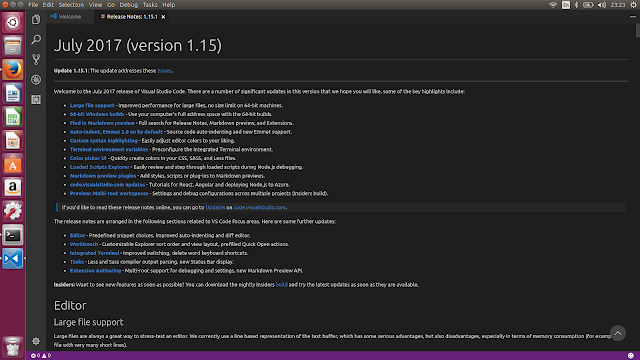Click the Insiders 'build' download link
Image resolution: width=640 pixels, height=360 pixels.
click(x=282, y=285)
